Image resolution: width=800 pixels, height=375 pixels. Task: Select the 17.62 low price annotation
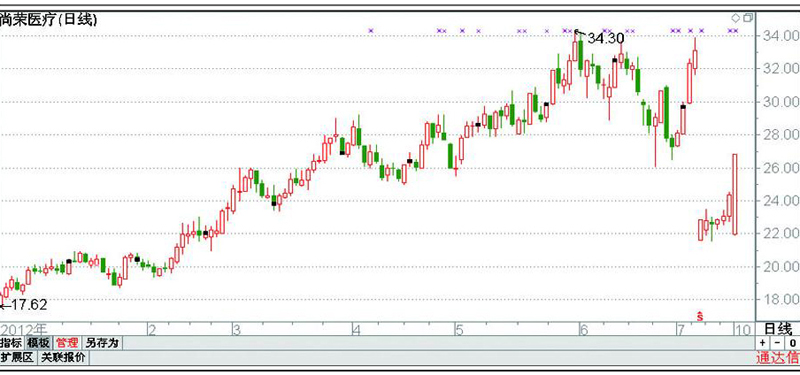coord(29,305)
